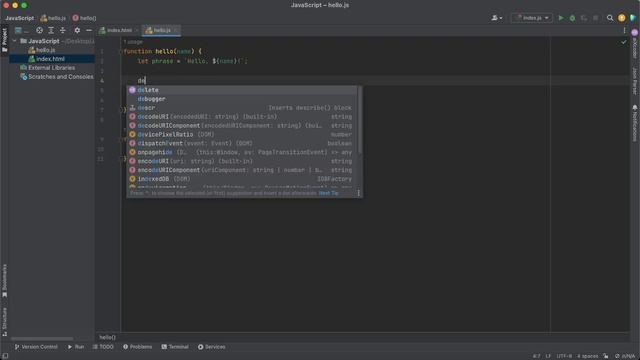Open the Run tool window at the bottom

tap(76, 347)
